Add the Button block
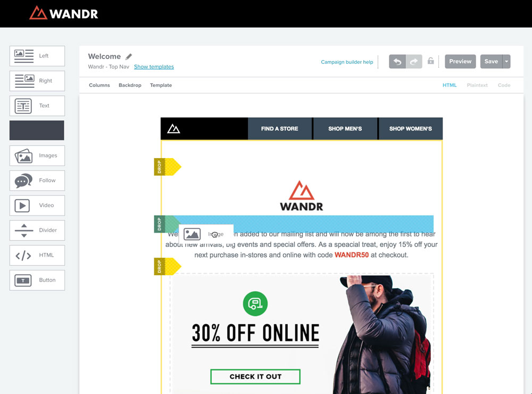The width and height of the screenshot is (532, 394). coord(37,280)
